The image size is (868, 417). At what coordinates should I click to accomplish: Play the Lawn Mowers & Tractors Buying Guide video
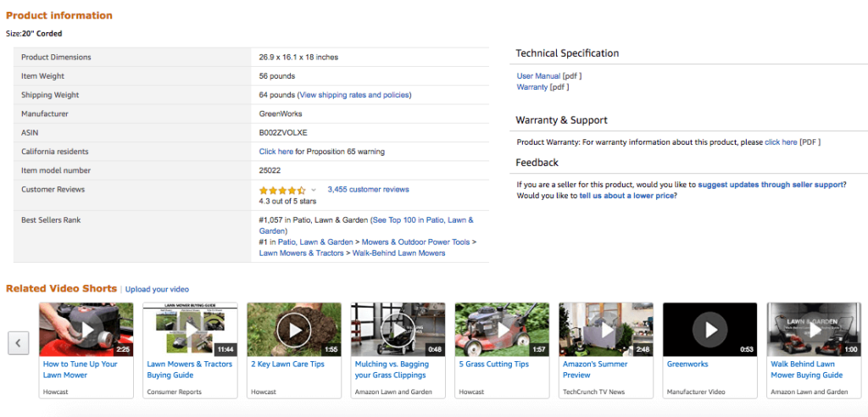pos(190,329)
